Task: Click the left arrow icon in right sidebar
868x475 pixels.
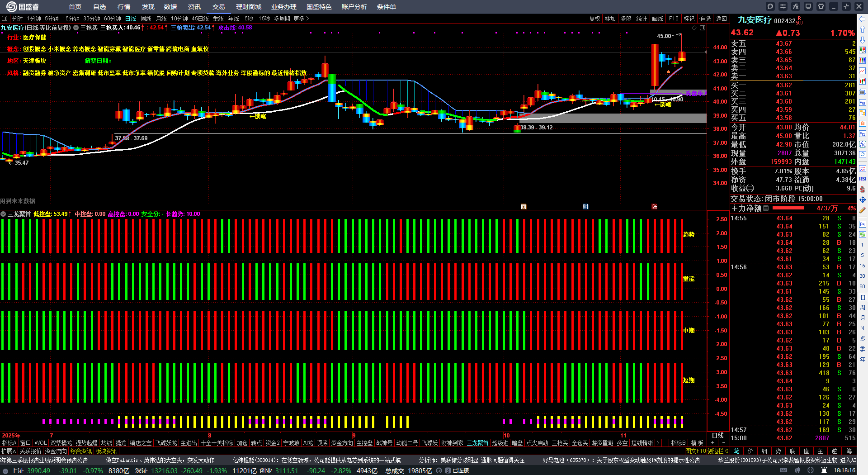Action: click(863, 19)
